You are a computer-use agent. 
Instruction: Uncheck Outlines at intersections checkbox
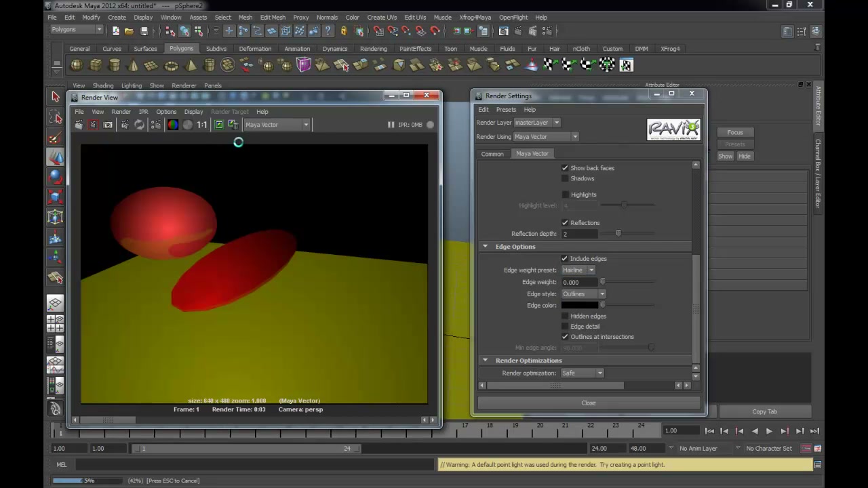(x=565, y=336)
